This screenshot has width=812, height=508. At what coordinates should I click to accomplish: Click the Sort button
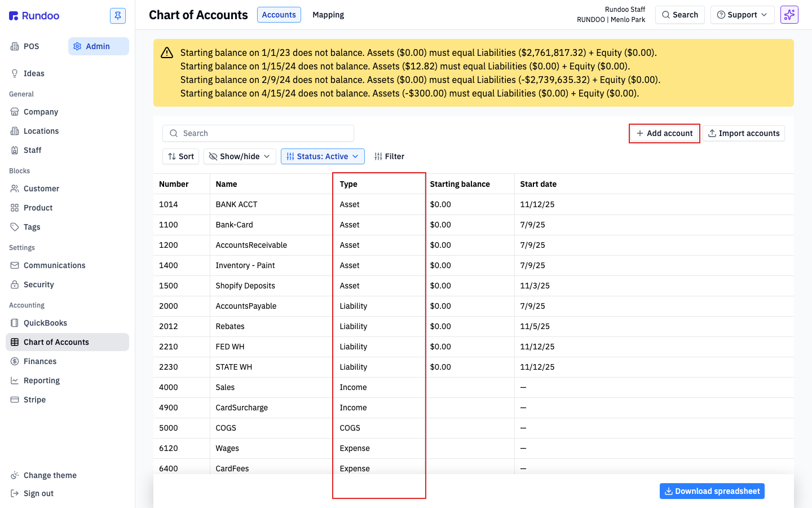pyautogui.click(x=181, y=156)
